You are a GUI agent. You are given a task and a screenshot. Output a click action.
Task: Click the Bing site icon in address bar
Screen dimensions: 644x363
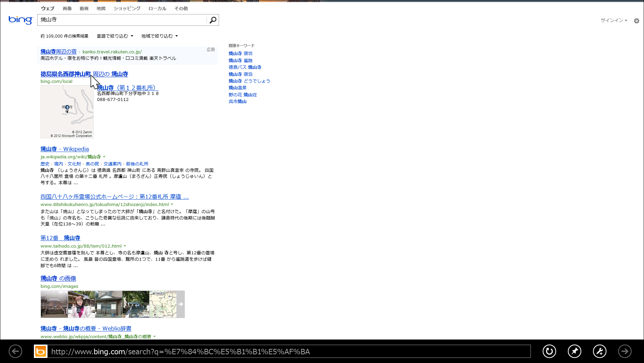[x=41, y=351]
